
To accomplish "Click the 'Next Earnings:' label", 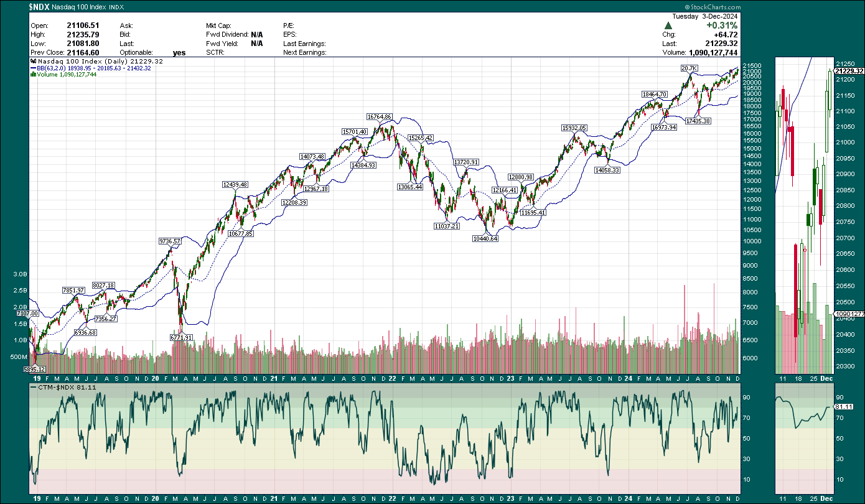I will [305, 53].
